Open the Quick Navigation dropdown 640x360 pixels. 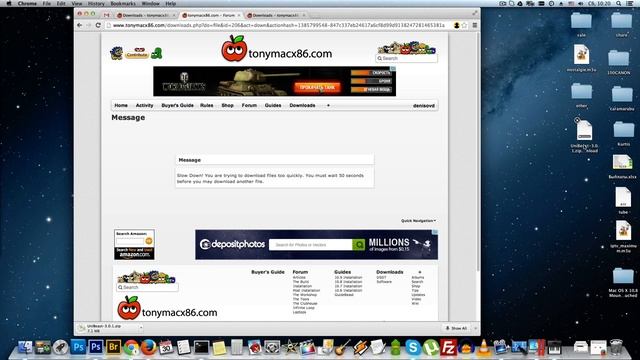pyautogui.click(x=418, y=221)
